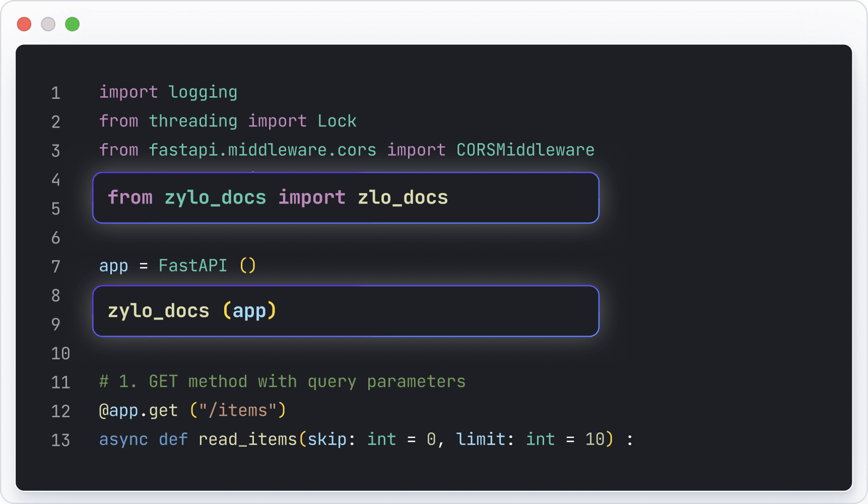Screen dimensions: 868x504
Task: Click line number 13 in gutter
Action: click(60, 440)
